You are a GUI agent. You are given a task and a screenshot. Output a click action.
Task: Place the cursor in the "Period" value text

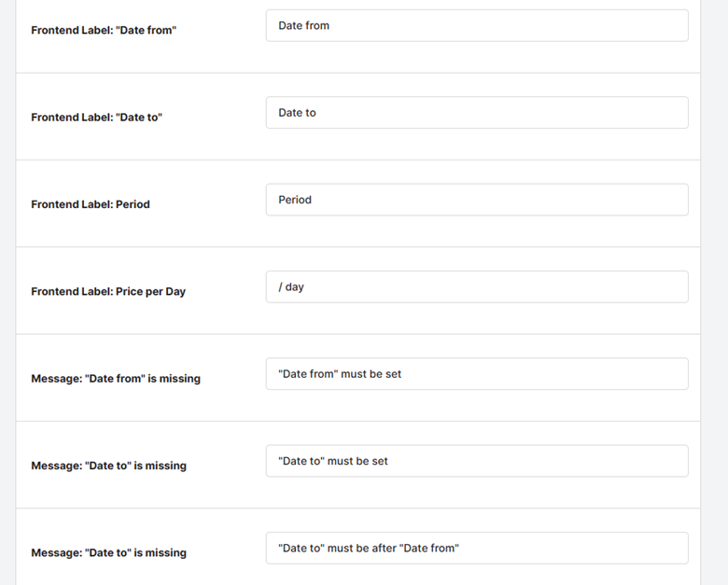(x=295, y=200)
